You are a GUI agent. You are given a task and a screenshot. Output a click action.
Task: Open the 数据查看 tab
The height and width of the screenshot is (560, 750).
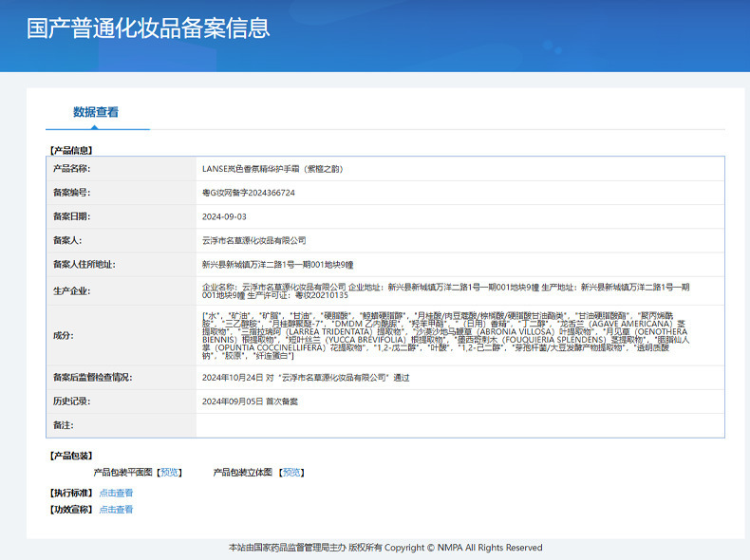point(96,112)
